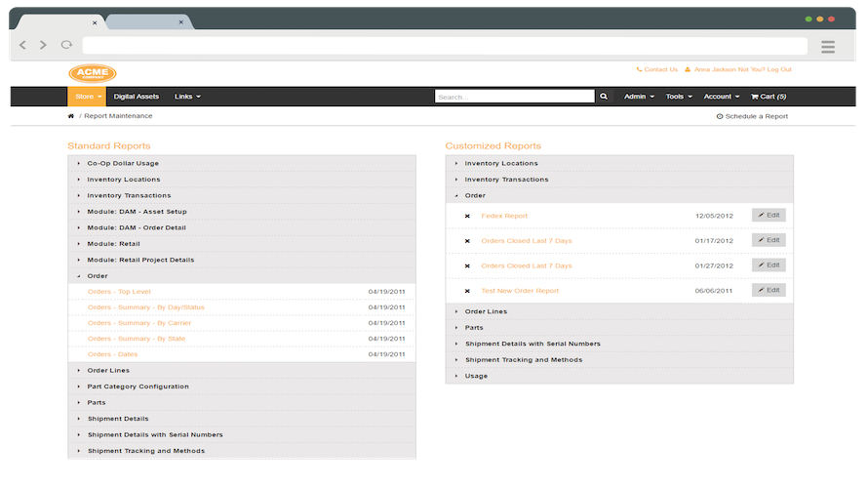Image resolution: width=868 pixels, height=488 pixels.
Task: Expand Co-Op Dollar Usage standard reports
Action: coord(242,163)
